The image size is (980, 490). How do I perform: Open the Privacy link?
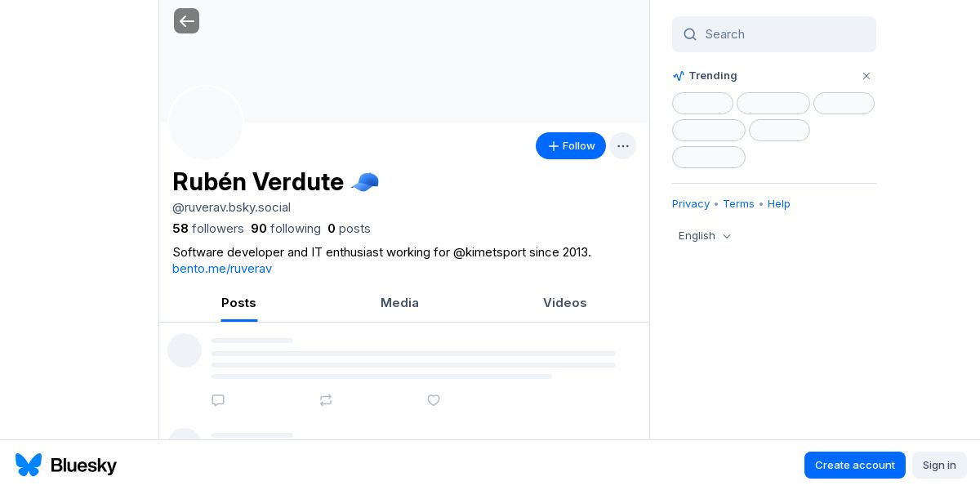[x=691, y=204]
